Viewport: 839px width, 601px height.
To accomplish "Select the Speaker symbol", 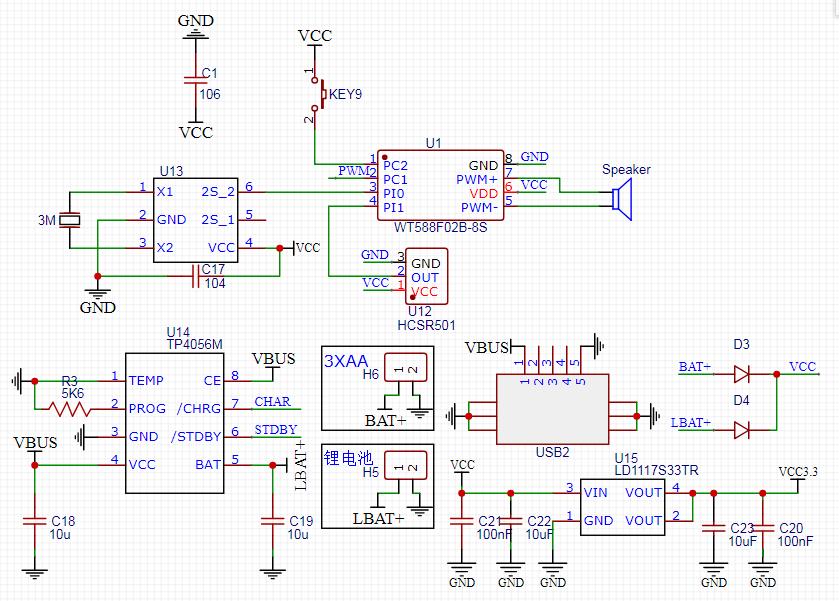I will pos(622,199).
